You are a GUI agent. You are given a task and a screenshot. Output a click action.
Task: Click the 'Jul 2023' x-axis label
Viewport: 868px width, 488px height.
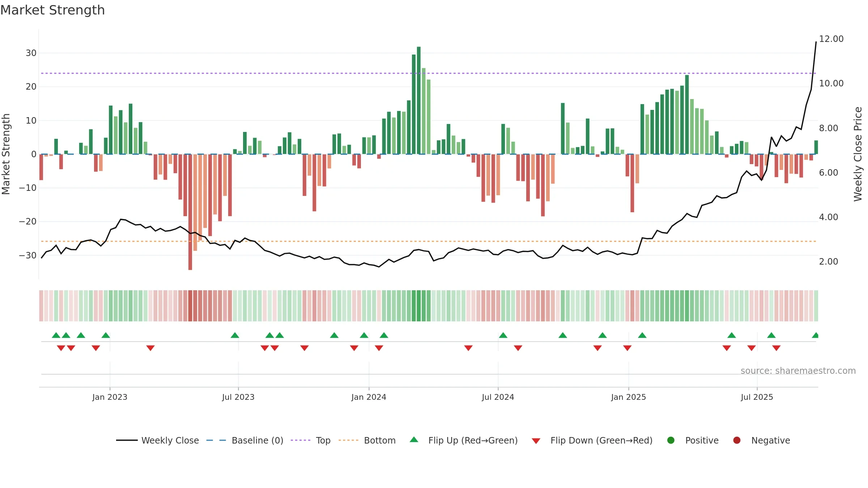coord(238,397)
